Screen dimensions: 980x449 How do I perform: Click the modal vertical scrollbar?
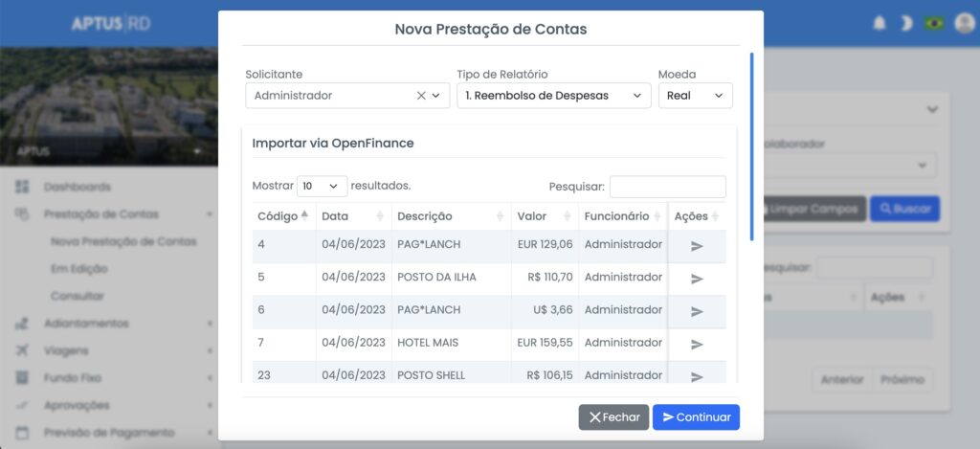click(x=751, y=144)
